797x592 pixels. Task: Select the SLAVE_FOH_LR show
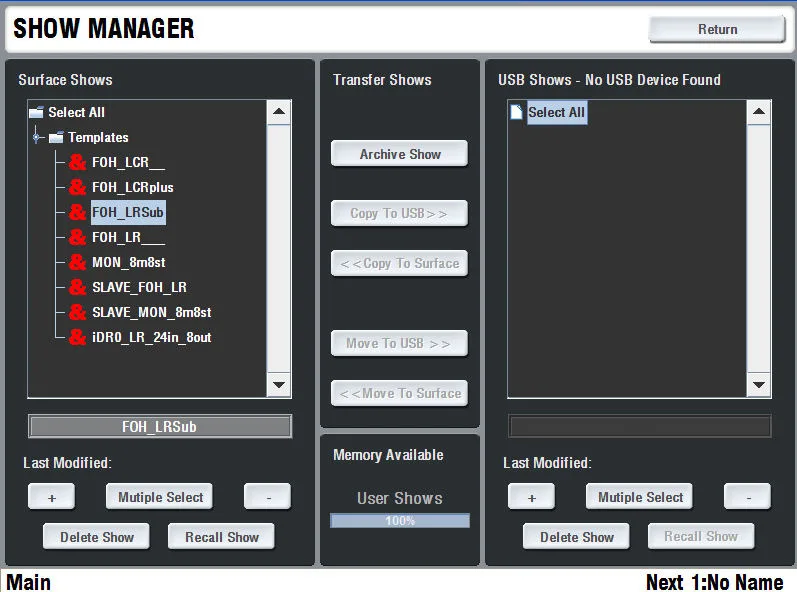click(139, 287)
